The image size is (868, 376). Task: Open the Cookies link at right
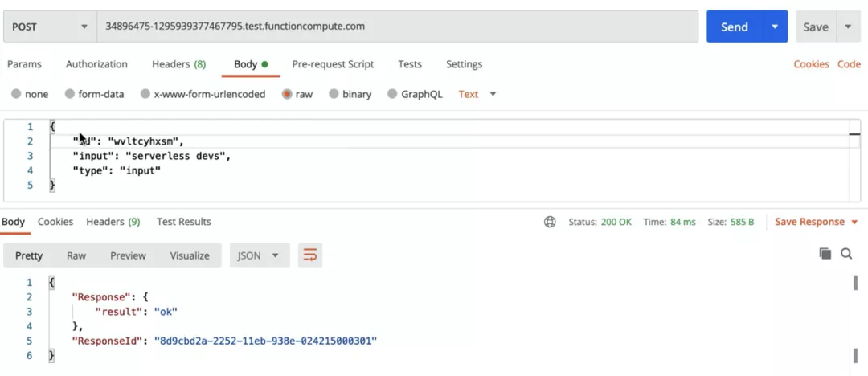point(811,64)
